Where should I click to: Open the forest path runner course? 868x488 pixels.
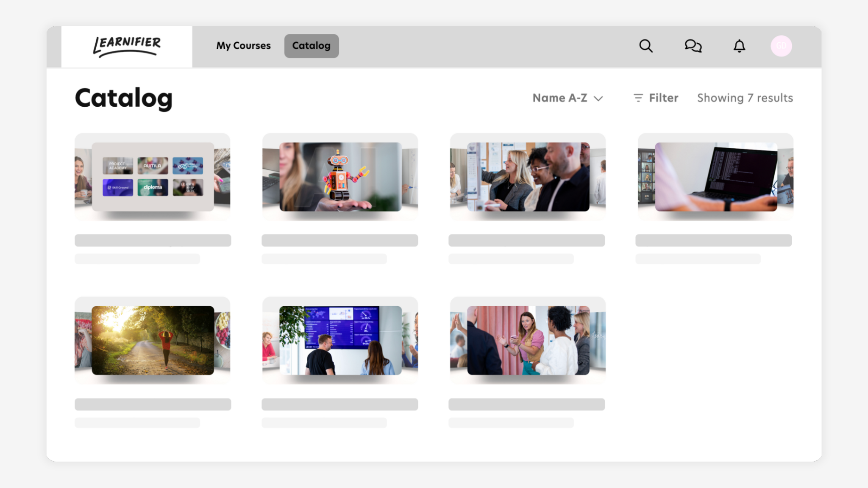click(153, 340)
